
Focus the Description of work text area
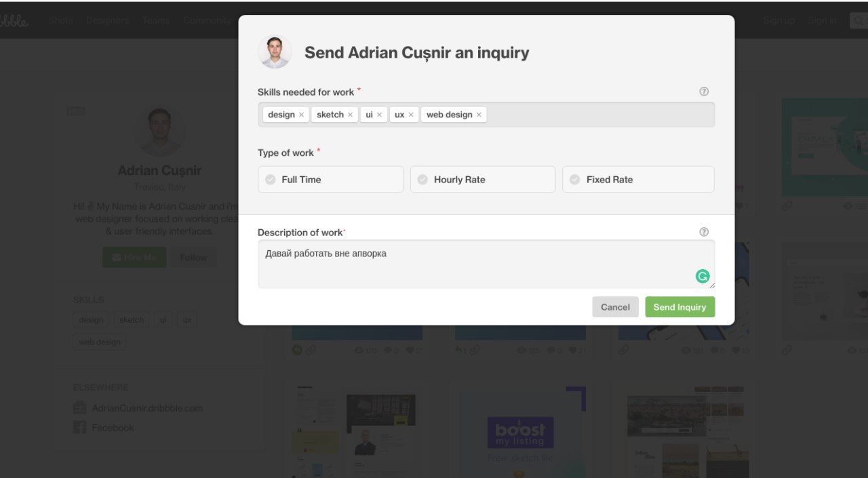click(x=486, y=264)
